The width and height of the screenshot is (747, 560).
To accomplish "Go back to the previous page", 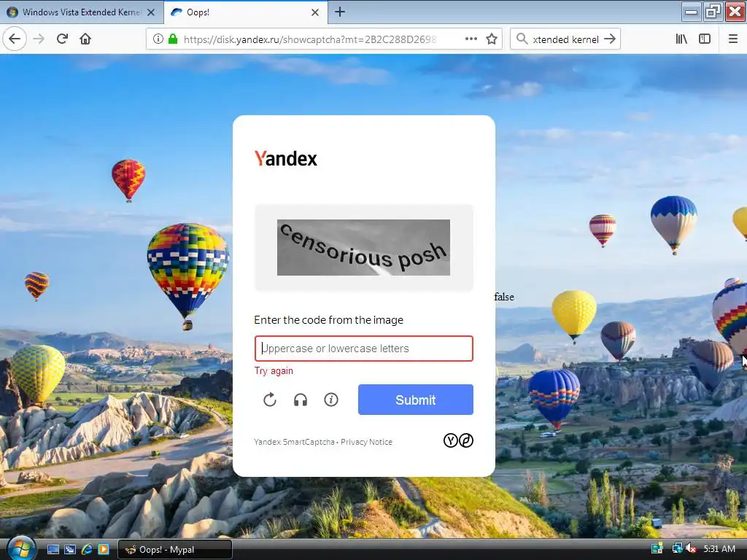I will click(15, 39).
